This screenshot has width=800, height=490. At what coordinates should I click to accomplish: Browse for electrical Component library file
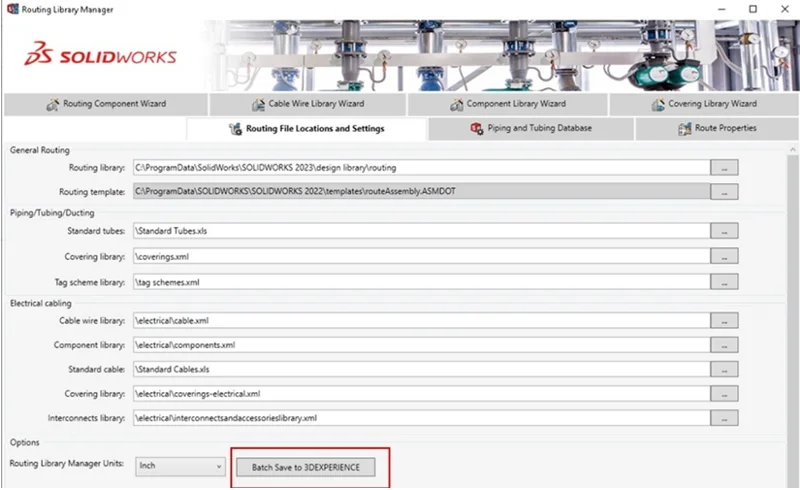pyautogui.click(x=724, y=345)
